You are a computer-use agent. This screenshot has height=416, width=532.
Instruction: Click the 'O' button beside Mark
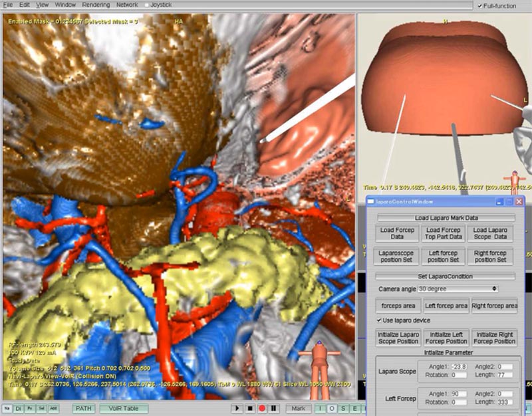[x=332, y=409]
